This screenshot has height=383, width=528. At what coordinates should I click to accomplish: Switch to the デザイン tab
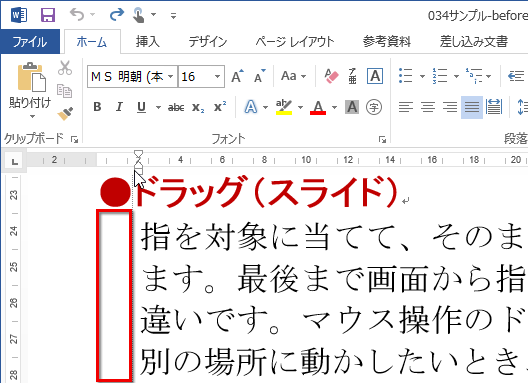(208, 42)
